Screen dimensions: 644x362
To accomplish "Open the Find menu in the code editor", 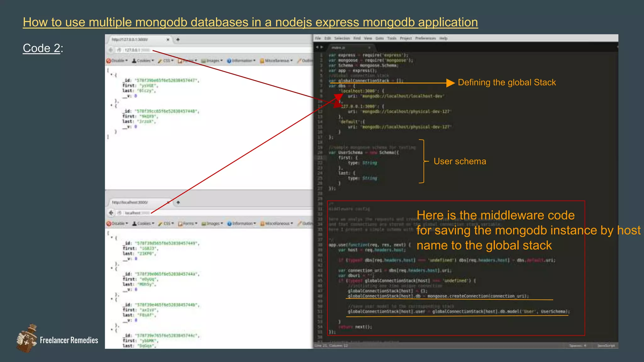I will (357, 38).
